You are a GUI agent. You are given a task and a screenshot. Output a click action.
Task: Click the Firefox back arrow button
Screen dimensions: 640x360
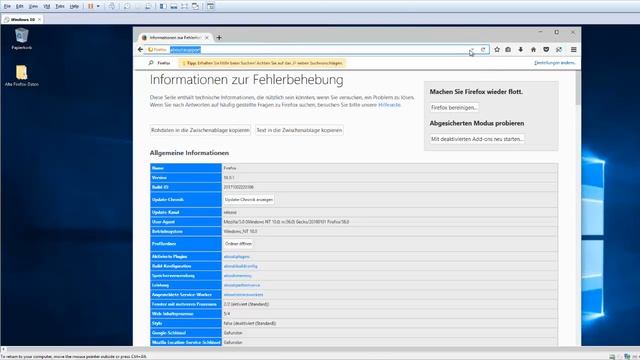click(x=140, y=49)
